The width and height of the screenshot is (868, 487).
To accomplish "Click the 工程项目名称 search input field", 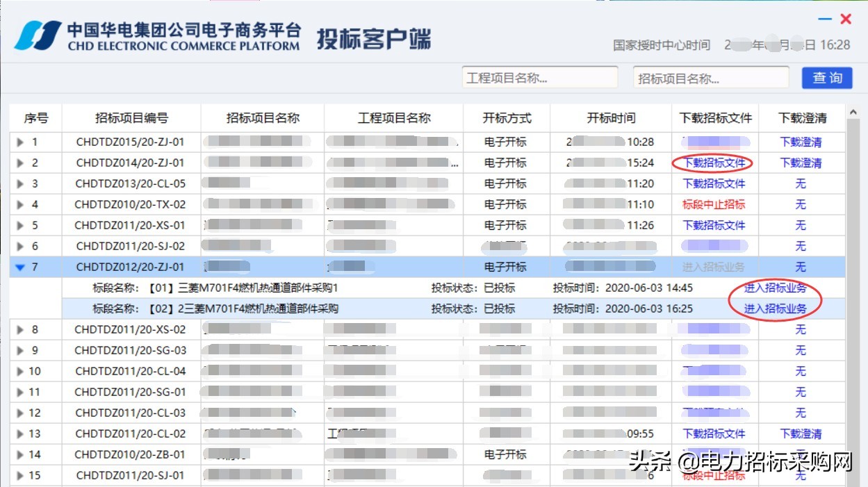I will pos(541,77).
